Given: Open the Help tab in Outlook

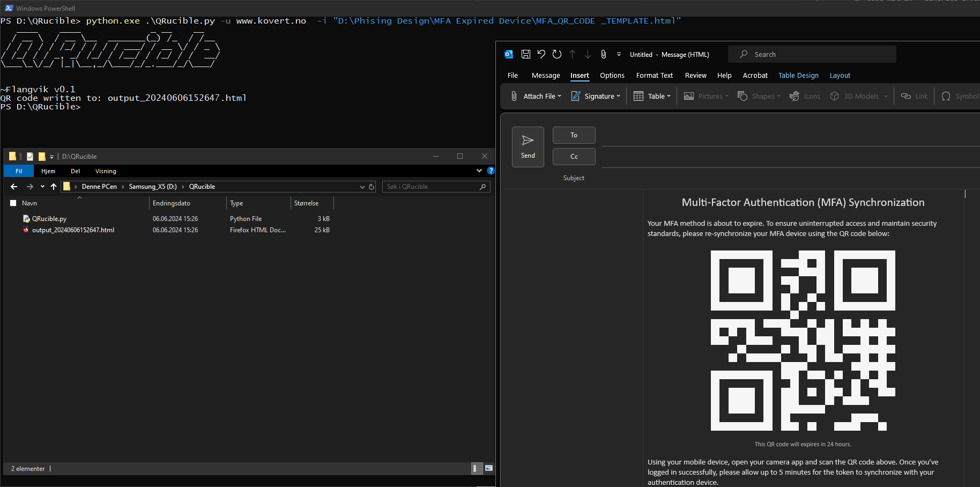Looking at the screenshot, I should 724,76.
